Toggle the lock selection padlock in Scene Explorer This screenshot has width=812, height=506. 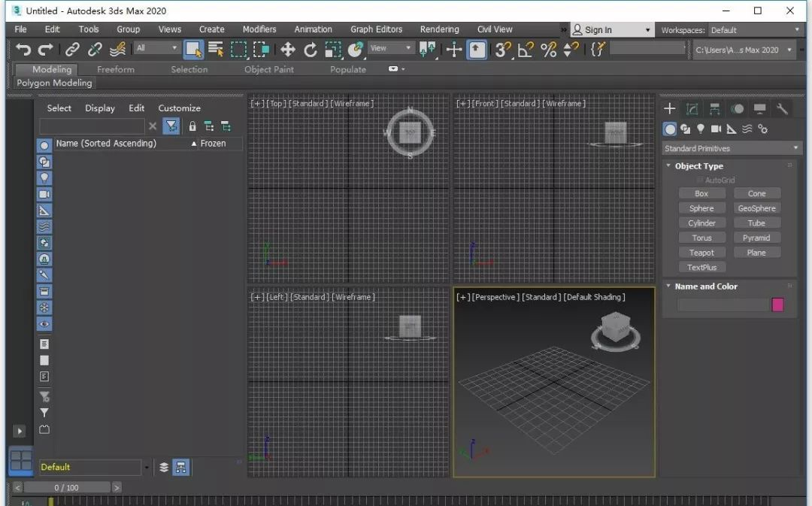click(x=192, y=126)
